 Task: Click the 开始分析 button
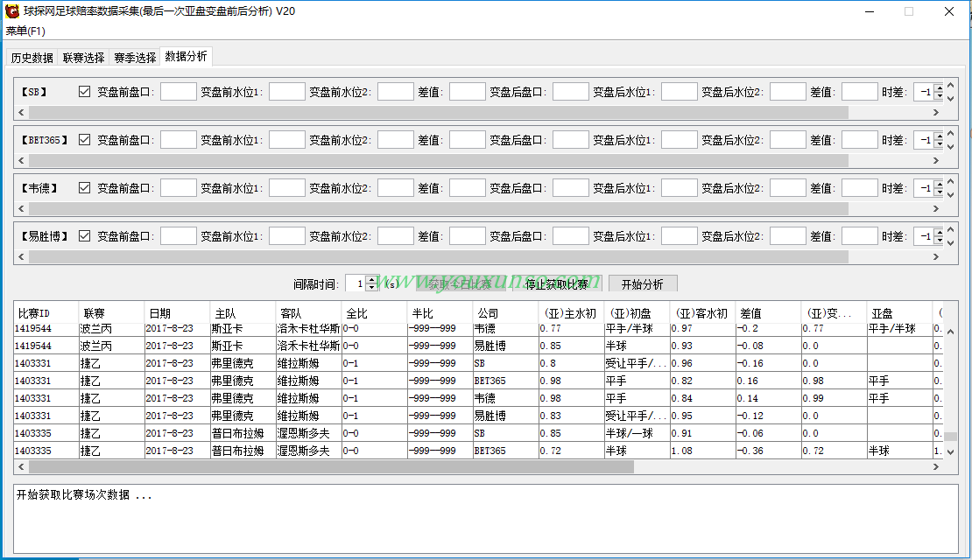(x=642, y=284)
